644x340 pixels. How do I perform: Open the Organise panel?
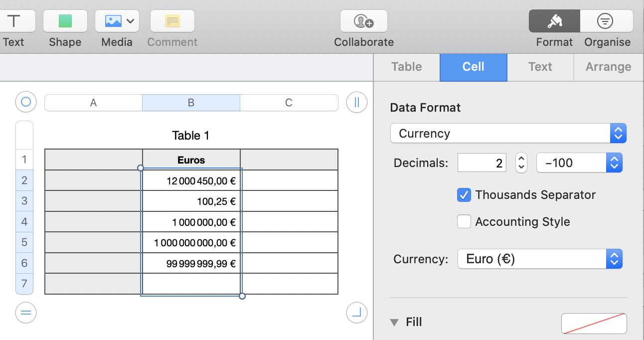(607, 21)
